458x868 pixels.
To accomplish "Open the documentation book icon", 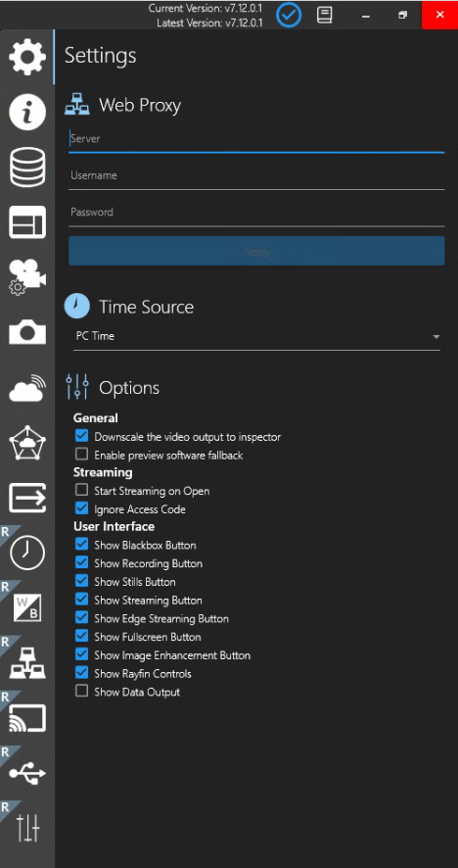I will [325, 15].
